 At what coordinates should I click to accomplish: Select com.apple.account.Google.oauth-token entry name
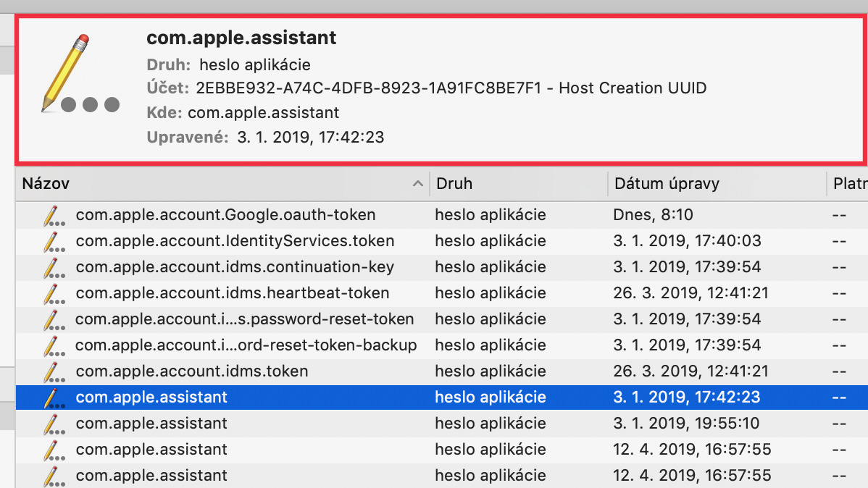225,214
